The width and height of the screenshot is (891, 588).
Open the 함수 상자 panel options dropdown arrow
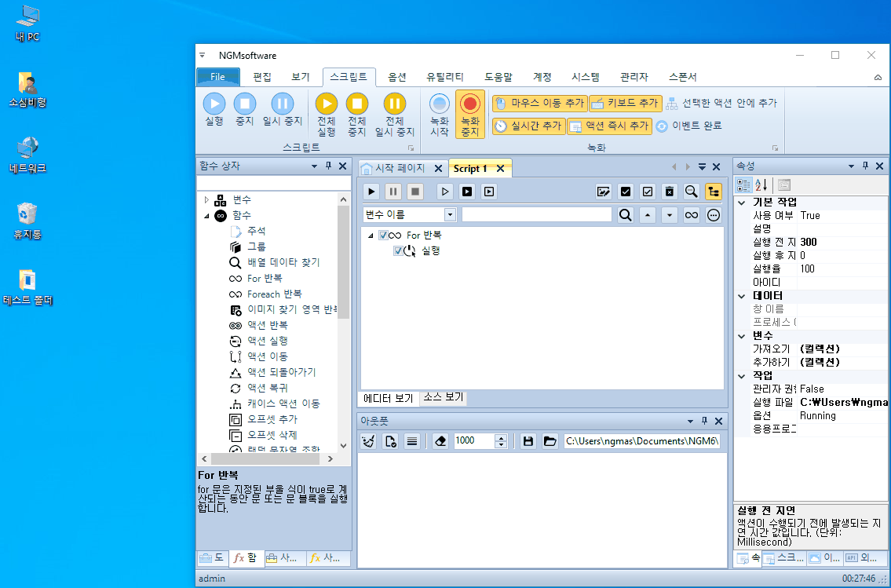314,166
